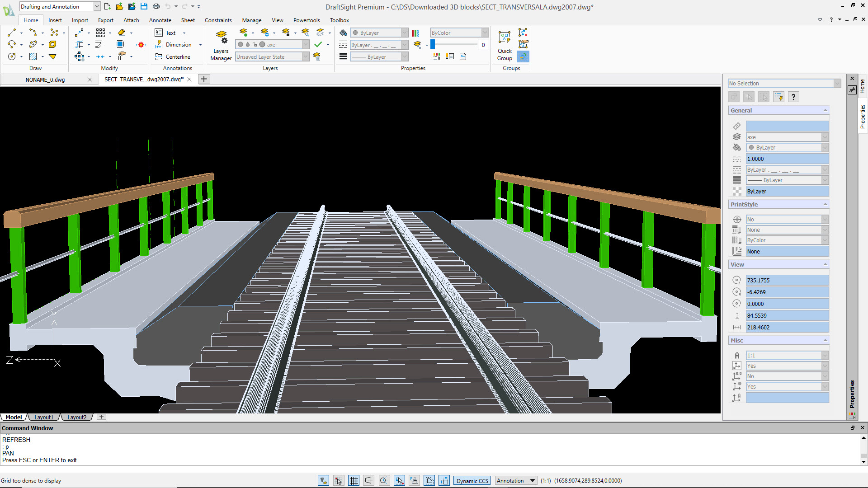Image resolution: width=868 pixels, height=488 pixels.
Task: Click the Properties panel Help button
Action: tap(793, 96)
